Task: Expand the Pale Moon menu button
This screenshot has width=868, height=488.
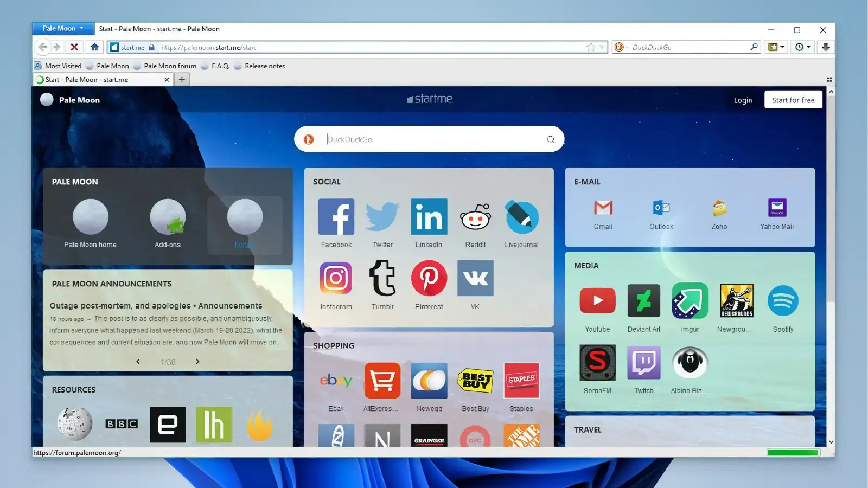Action: [62, 28]
